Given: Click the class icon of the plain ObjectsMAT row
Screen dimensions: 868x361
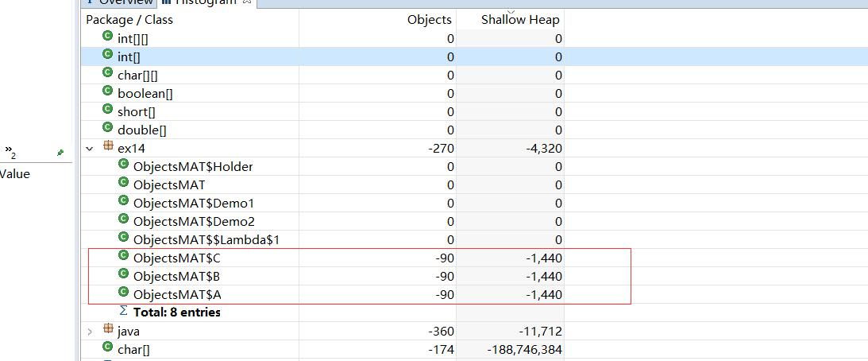Looking at the screenshot, I should 124,182.
